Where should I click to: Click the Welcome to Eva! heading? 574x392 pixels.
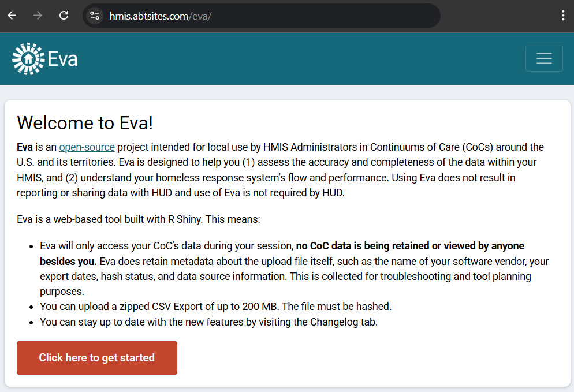point(85,123)
